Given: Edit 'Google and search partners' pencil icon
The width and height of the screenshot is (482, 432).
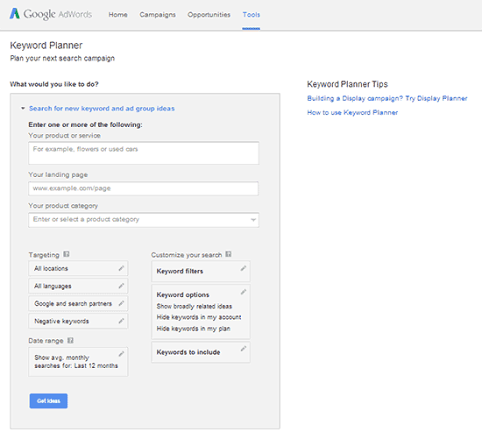Looking at the screenshot, I should click(121, 303).
